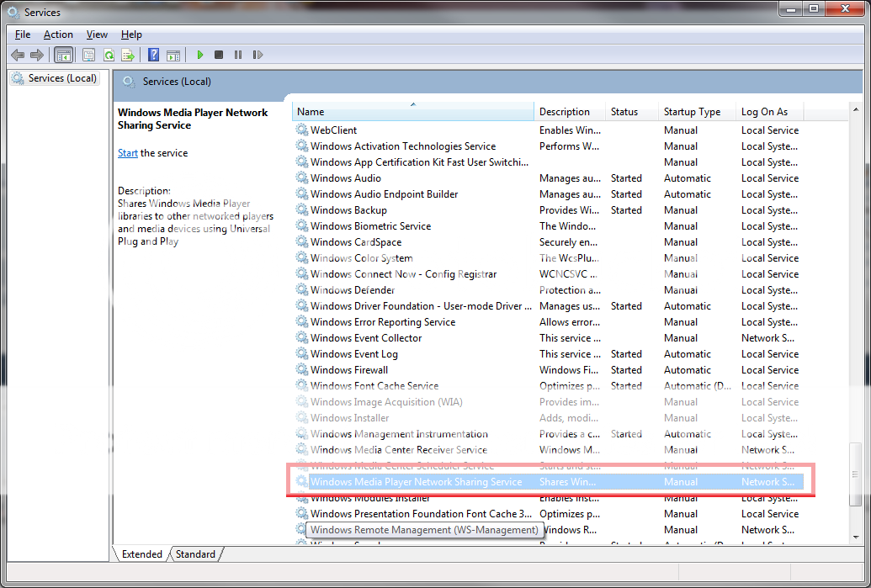Select the Windows Management Instrumentation row
Screen dimensions: 871x588
click(x=548, y=434)
